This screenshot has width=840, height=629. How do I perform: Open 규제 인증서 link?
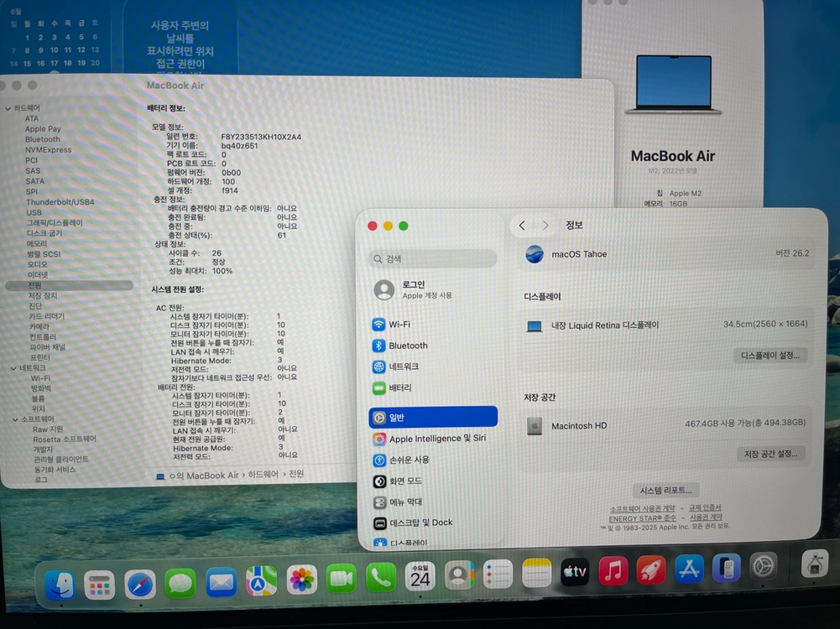pyautogui.click(x=705, y=507)
